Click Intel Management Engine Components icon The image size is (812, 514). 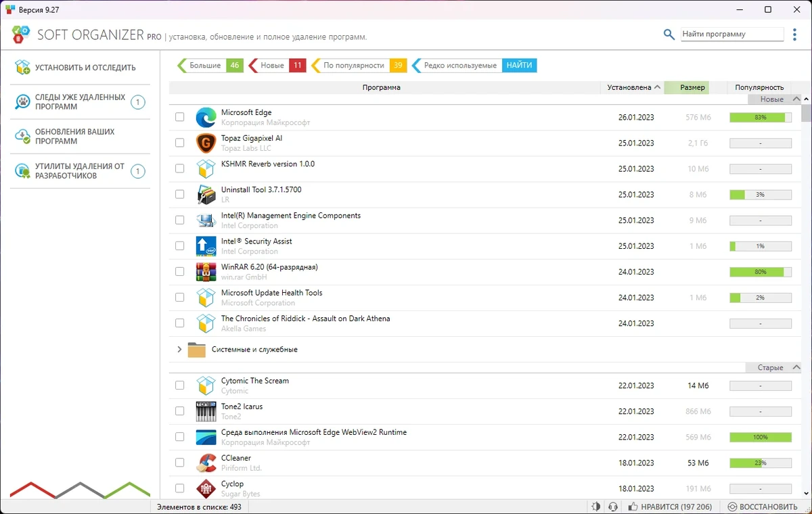point(206,220)
